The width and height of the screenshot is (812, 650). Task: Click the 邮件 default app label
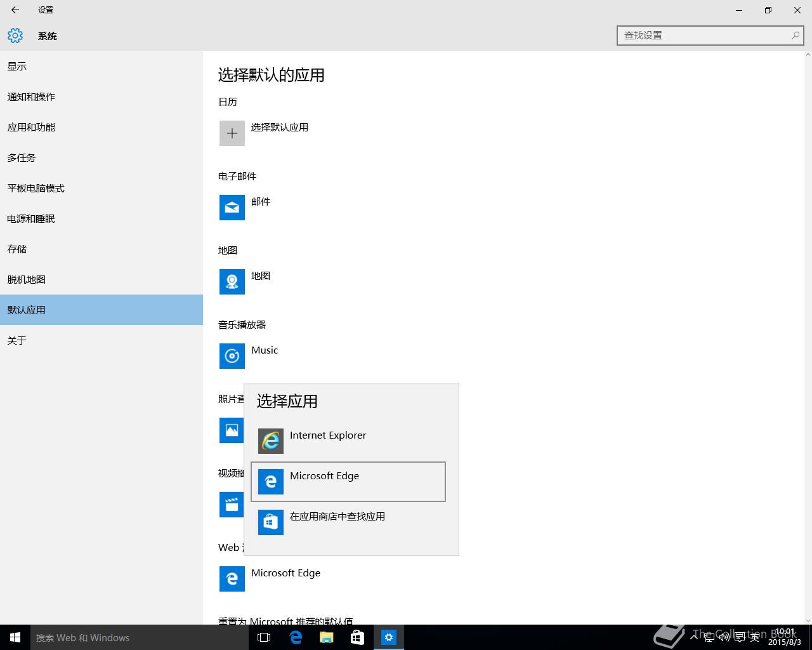(x=261, y=201)
